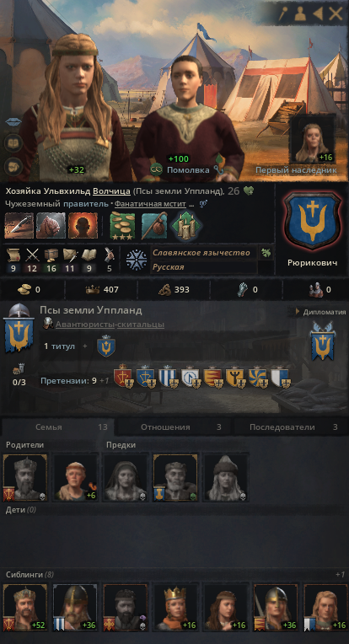Click the dagger personality trait icon

pyautogui.click(x=19, y=225)
